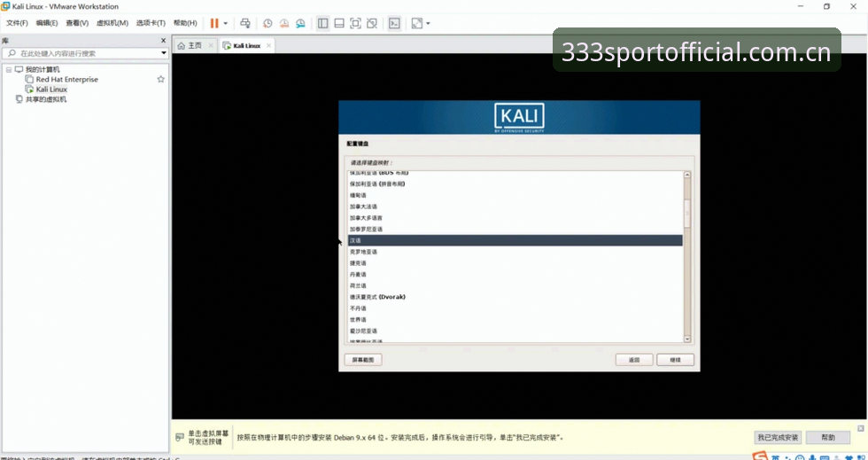The image size is (868, 460).
Task: Toggle the library sidebar view icon
Action: [x=322, y=23]
